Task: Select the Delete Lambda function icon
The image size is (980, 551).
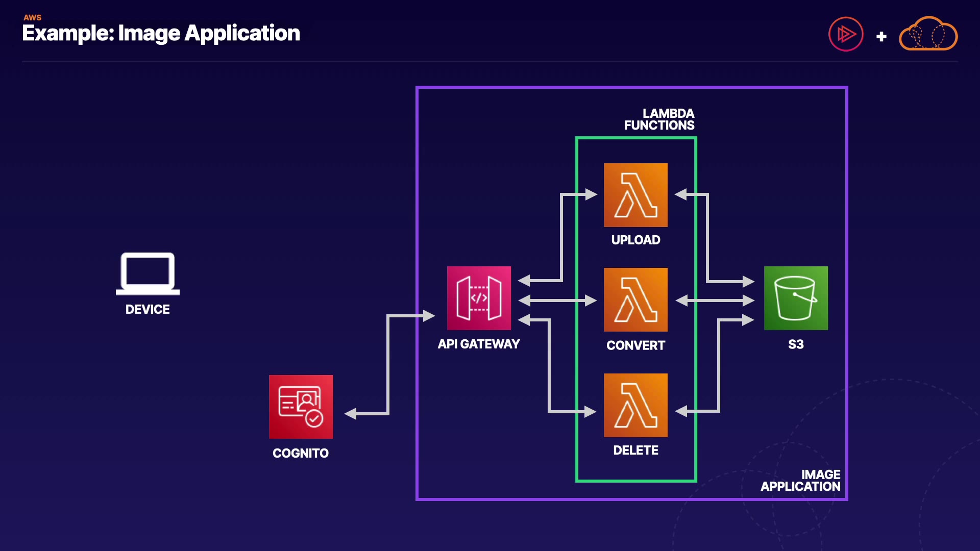Action: [x=635, y=405]
